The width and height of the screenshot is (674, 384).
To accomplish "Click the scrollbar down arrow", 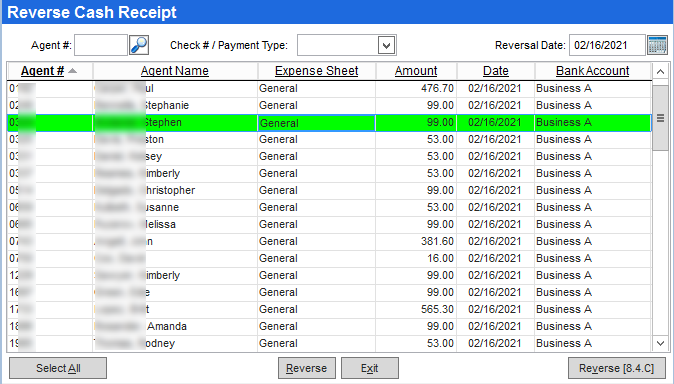I will 661,343.
